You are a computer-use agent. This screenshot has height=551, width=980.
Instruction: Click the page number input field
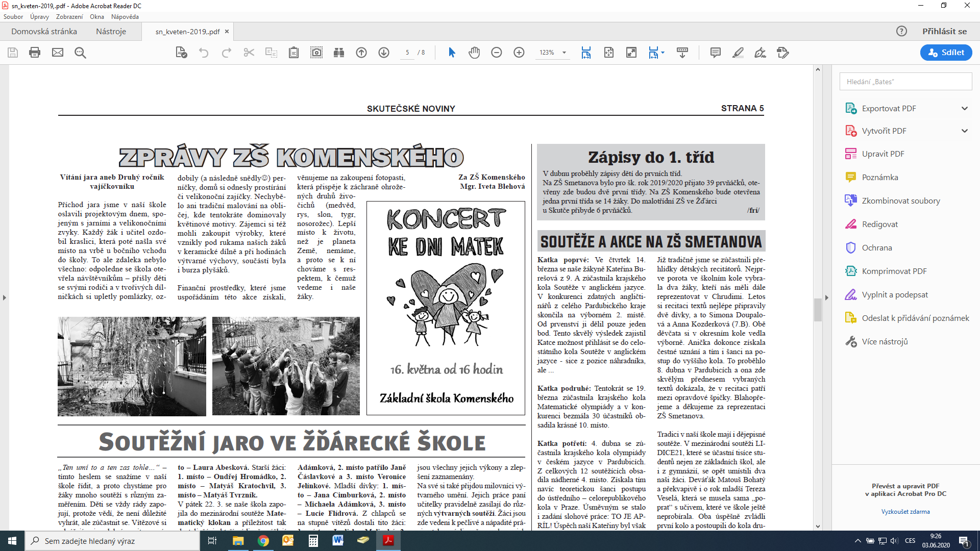tap(407, 53)
